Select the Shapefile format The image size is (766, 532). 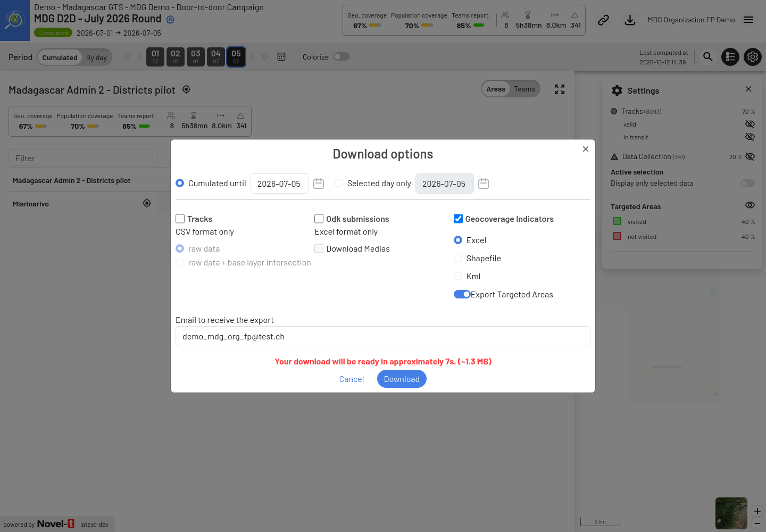point(458,258)
